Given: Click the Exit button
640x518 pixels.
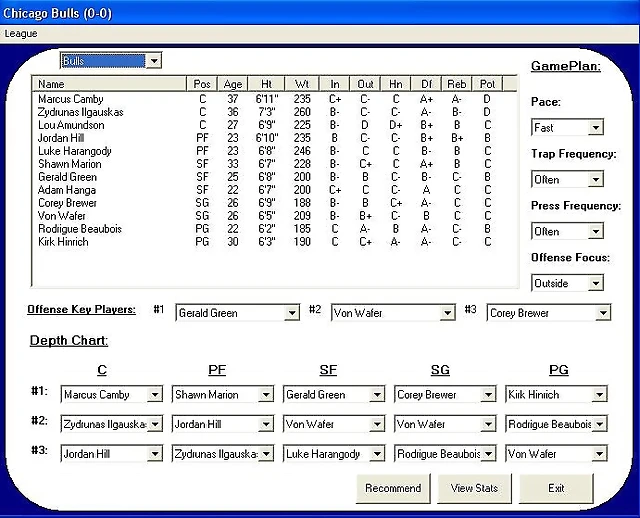Looking at the screenshot, I should tap(556, 488).
